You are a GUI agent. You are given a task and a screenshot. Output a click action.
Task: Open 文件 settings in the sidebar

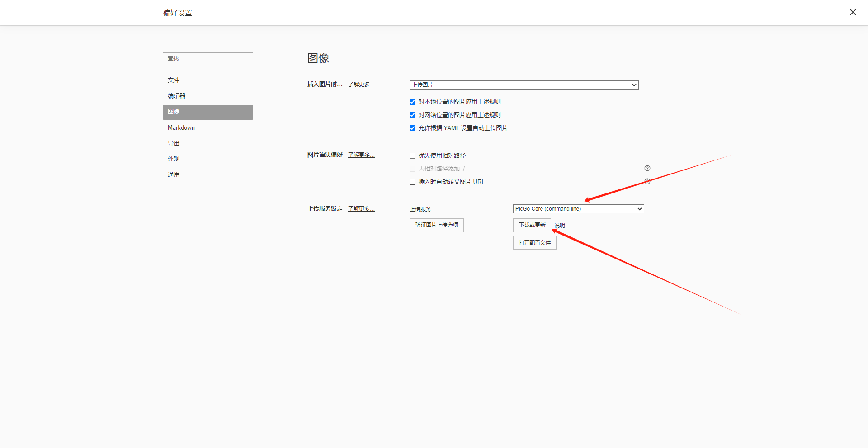click(174, 80)
